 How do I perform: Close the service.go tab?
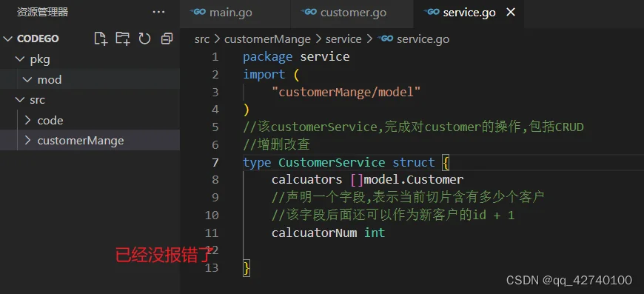coord(511,13)
